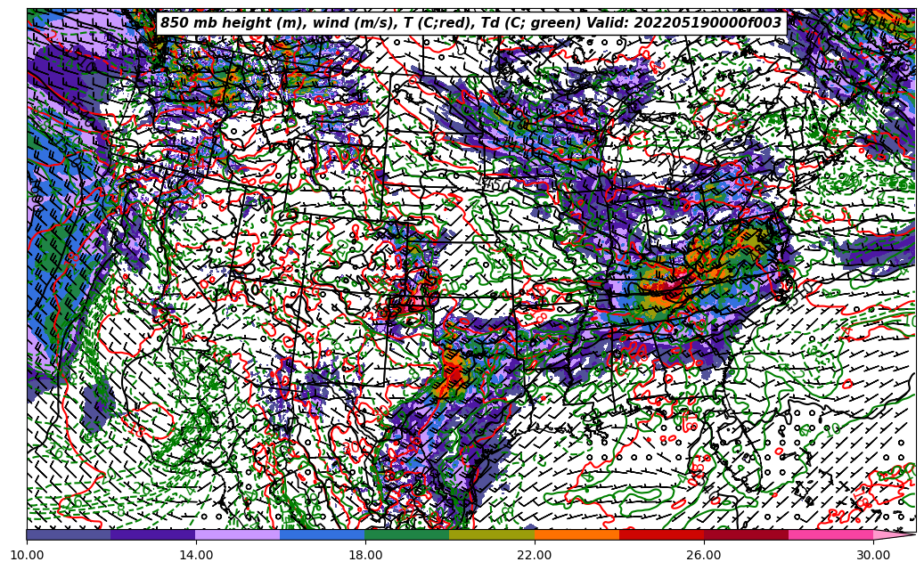Click the dark maroon 26–28 colorbar segment
Image resolution: width=924 pixels, height=570 pixels.
746,534
